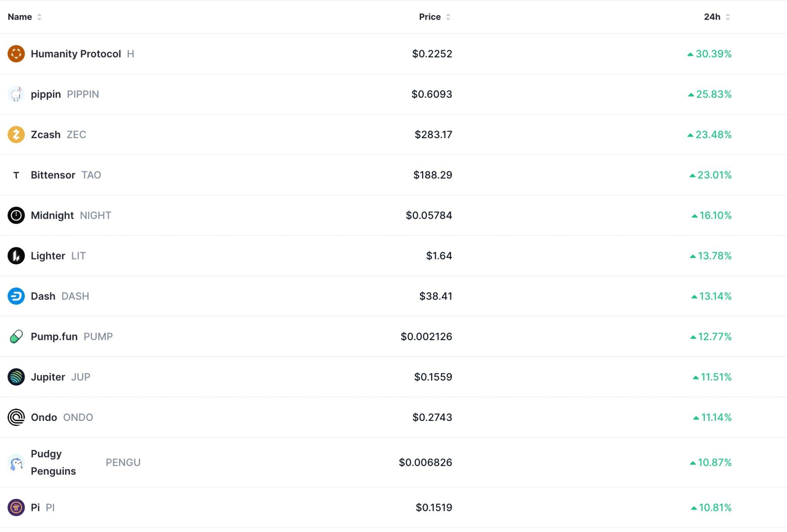Sort the table by Name arrows
The image size is (787, 532).
coord(39,17)
